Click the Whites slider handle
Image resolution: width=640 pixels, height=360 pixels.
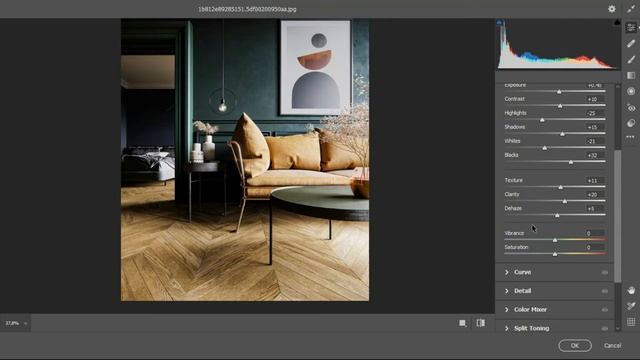click(x=544, y=148)
